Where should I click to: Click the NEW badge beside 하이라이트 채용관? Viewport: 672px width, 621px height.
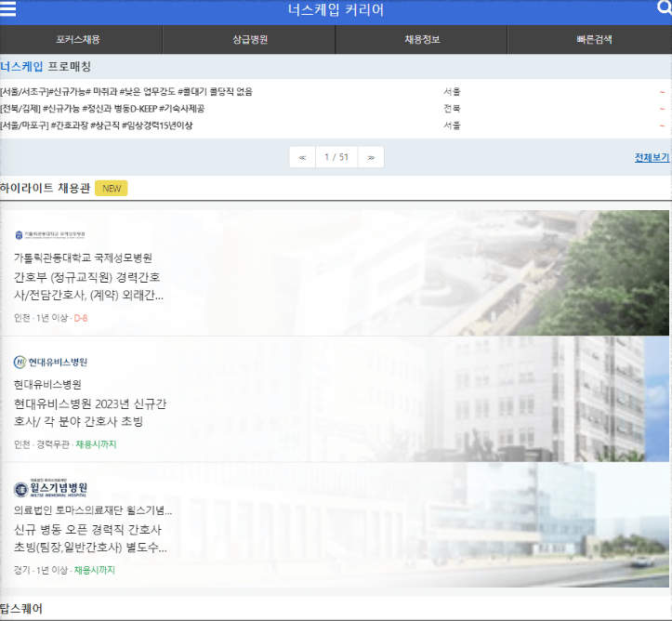(112, 188)
